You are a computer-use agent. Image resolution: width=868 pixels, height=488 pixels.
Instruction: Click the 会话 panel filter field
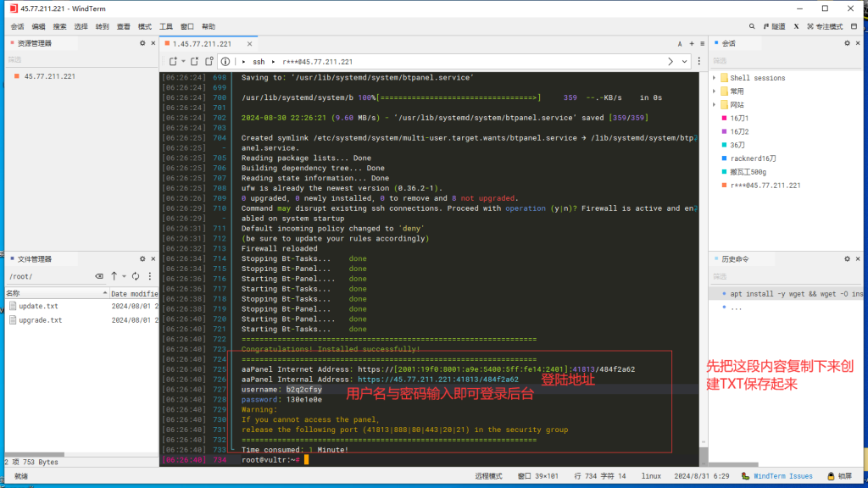click(x=786, y=60)
